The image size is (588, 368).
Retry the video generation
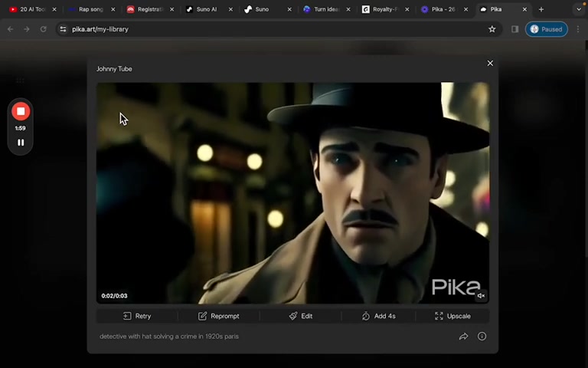pyautogui.click(x=137, y=316)
